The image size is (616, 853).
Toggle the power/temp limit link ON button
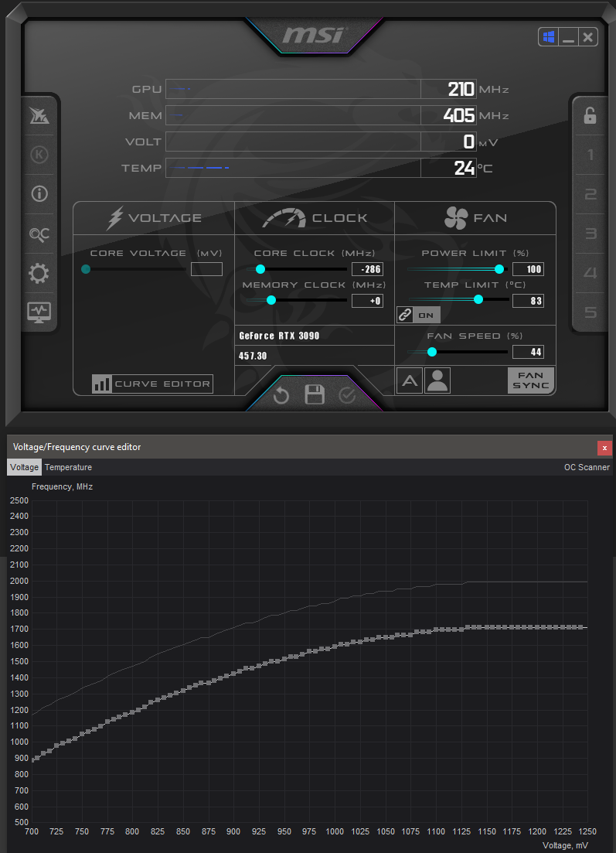[418, 315]
